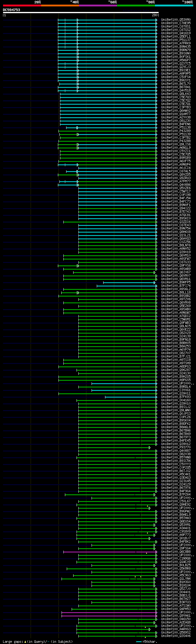
Task: Click hit label UniRef100_B9N435
Action: [176, 47]
